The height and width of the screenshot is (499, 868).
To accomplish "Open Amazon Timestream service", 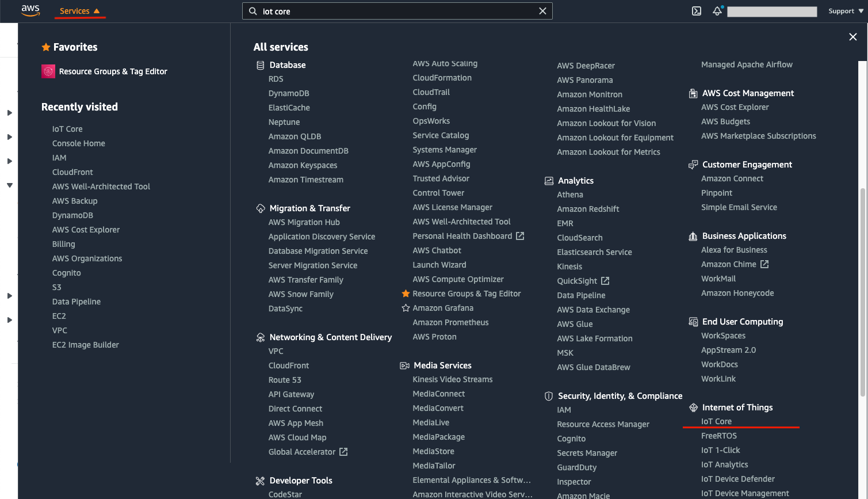I will [x=306, y=180].
